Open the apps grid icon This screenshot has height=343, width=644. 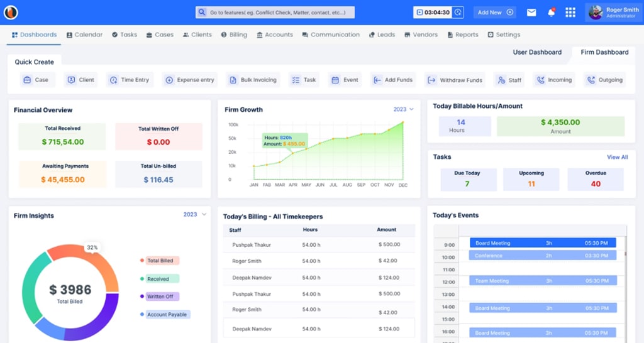pos(570,13)
